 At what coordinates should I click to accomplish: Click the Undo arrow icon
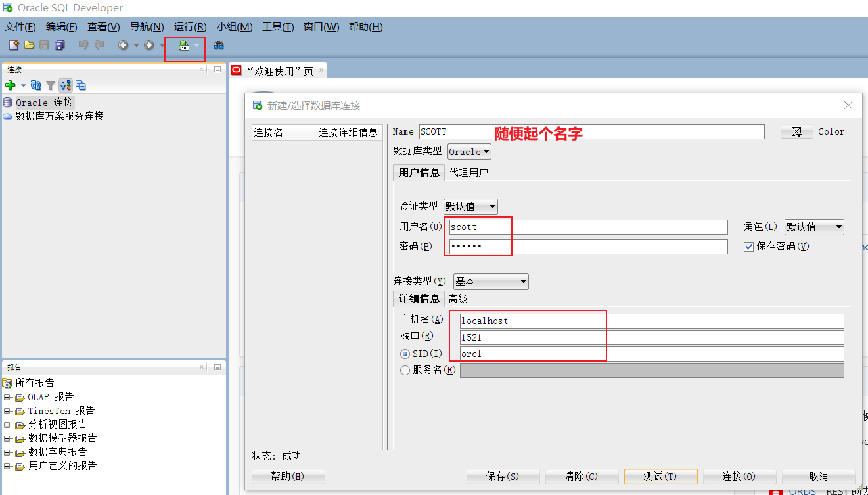coord(84,45)
